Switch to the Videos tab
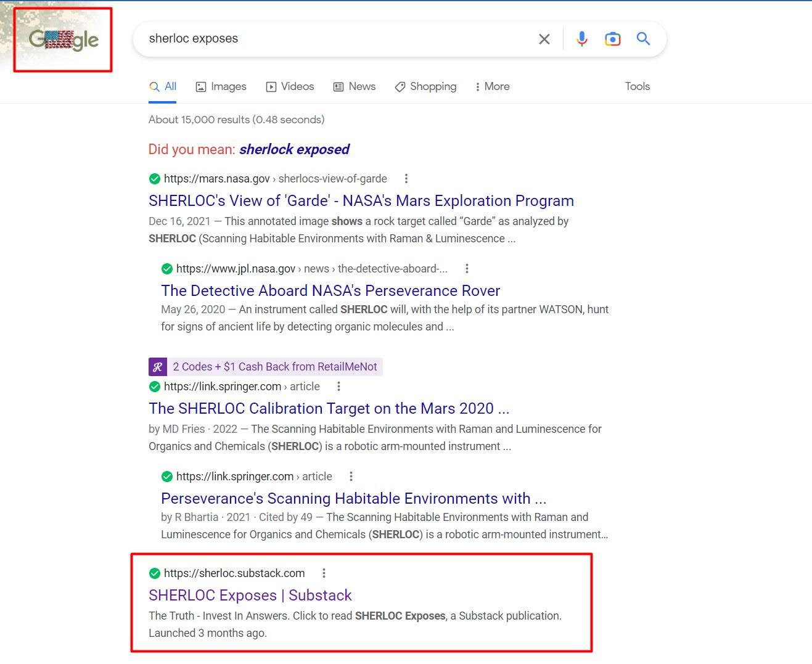 pyautogui.click(x=290, y=87)
